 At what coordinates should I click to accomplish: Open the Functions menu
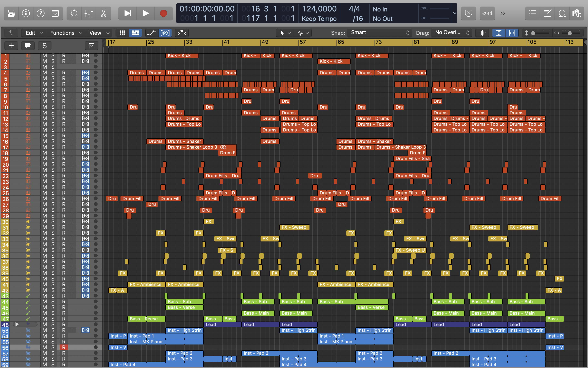pyautogui.click(x=66, y=33)
